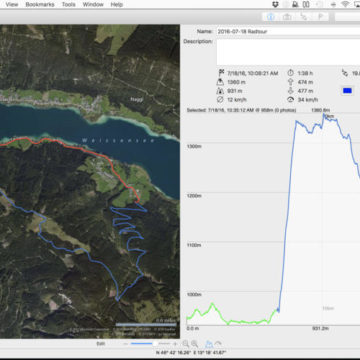Click the Wi-Fi status icon

[x=345, y=4]
